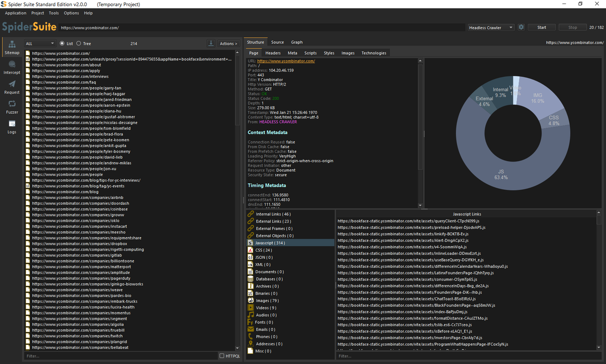The image size is (606, 364).
Task: Open the ycombinator URL link in Page details
Action: pyautogui.click(x=286, y=61)
